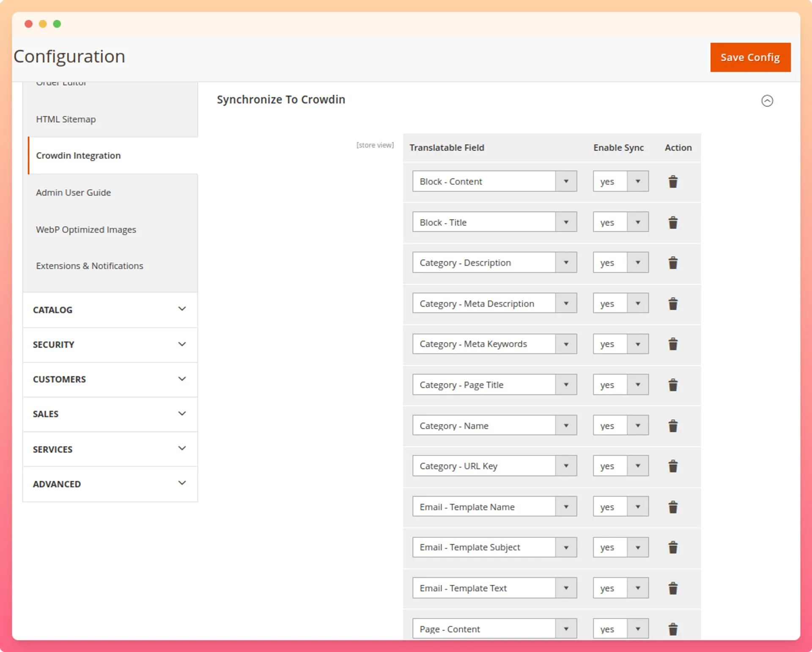Open the Category - Name field dropdown
Viewport: 812px width, 652px height.
pyautogui.click(x=494, y=425)
